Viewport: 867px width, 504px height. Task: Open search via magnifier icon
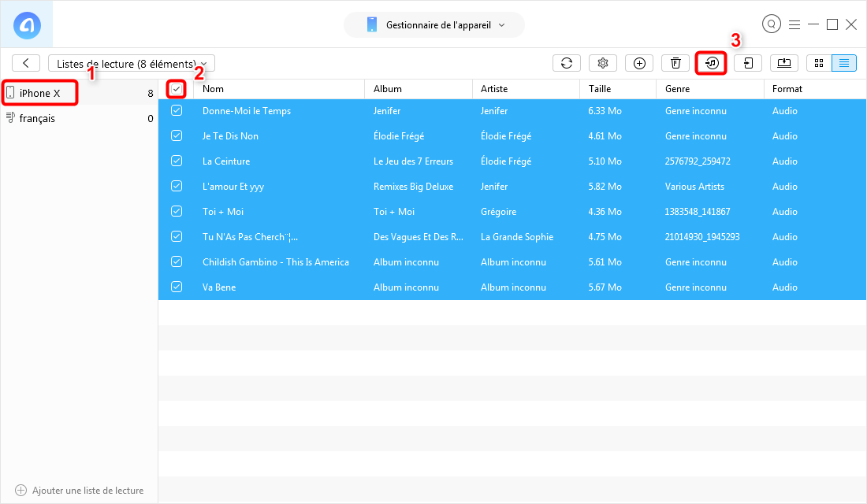[x=772, y=24]
